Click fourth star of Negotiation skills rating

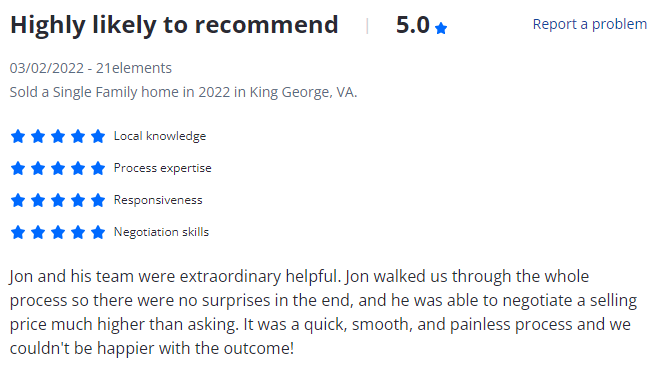click(78, 232)
